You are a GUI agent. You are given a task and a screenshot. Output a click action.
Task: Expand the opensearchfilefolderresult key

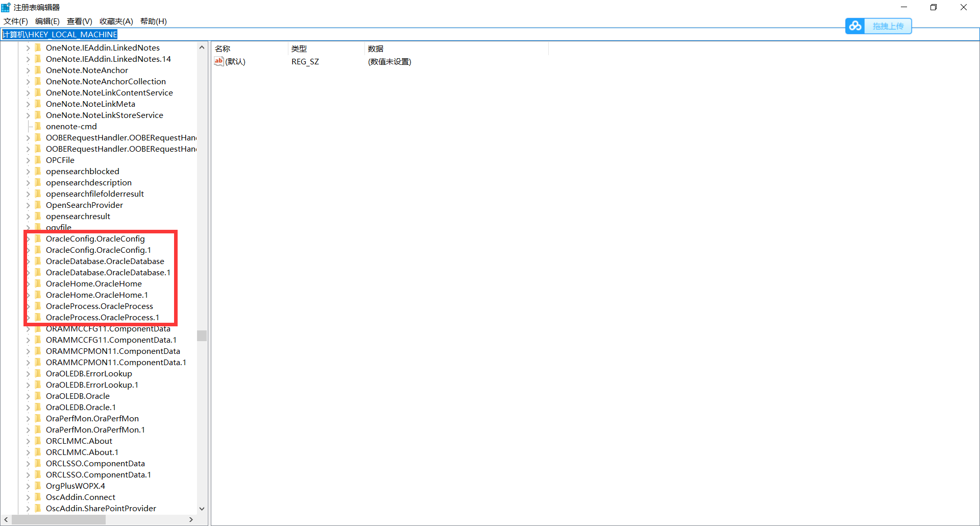tap(28, 194)
